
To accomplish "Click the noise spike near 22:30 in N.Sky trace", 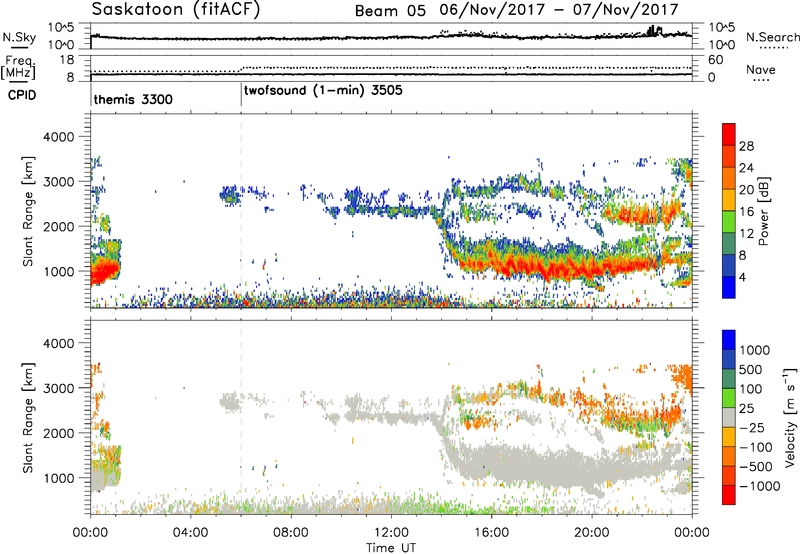I will [x=655, y=30].
